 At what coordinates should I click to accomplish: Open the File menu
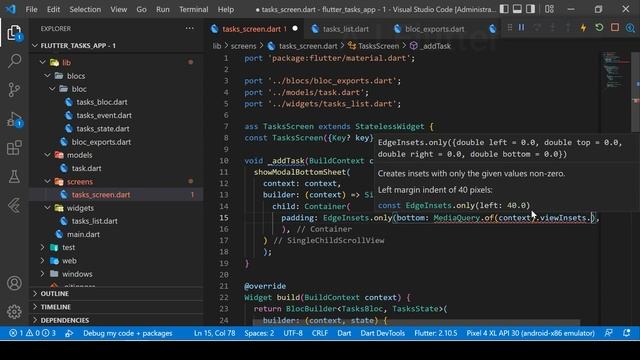pyautogui.click(x=31, y=9)
